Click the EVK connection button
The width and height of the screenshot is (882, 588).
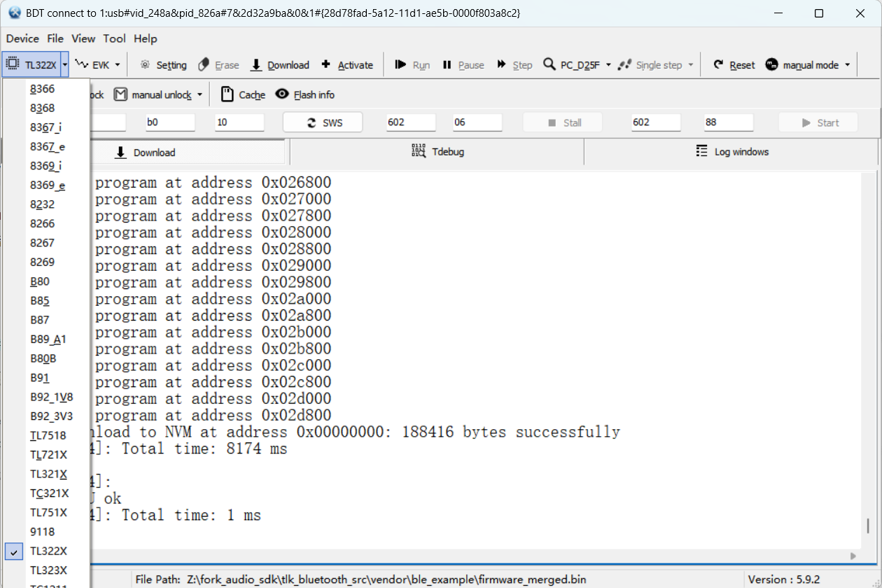[92, 64]
